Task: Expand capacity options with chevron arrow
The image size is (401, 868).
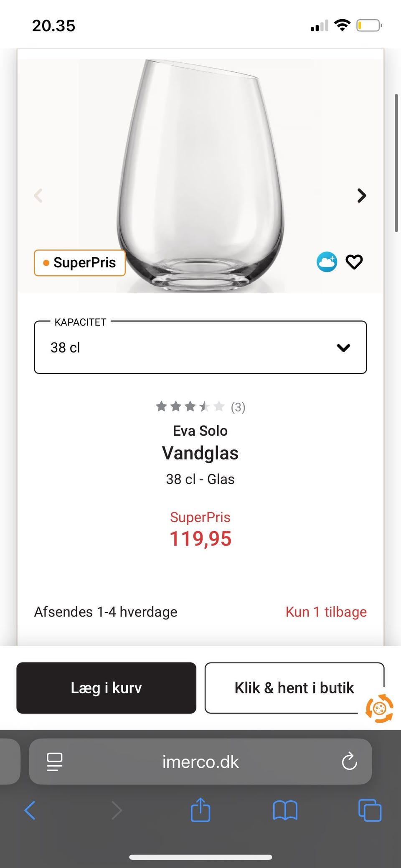Action: 343,348
